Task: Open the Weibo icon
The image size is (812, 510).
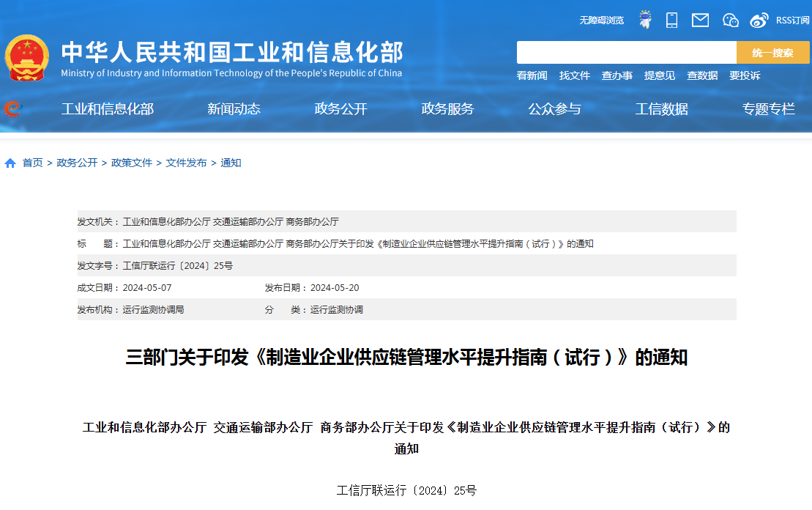Action: [x=759, y=21]
